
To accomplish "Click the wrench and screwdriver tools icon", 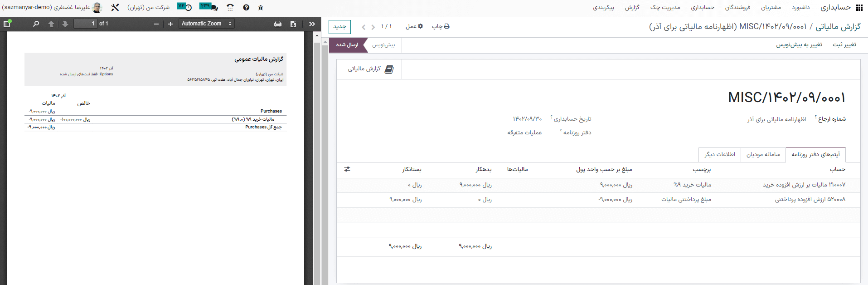I will 115,7.
